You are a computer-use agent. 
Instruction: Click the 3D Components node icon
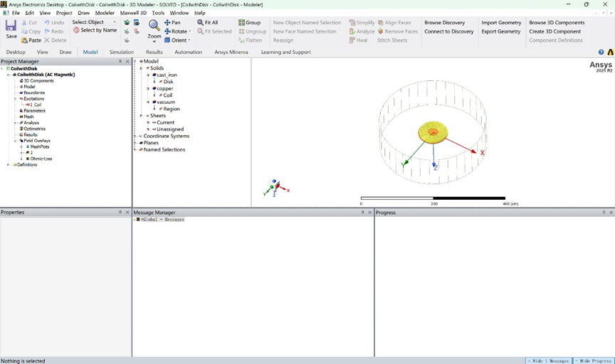pos(21,81)
